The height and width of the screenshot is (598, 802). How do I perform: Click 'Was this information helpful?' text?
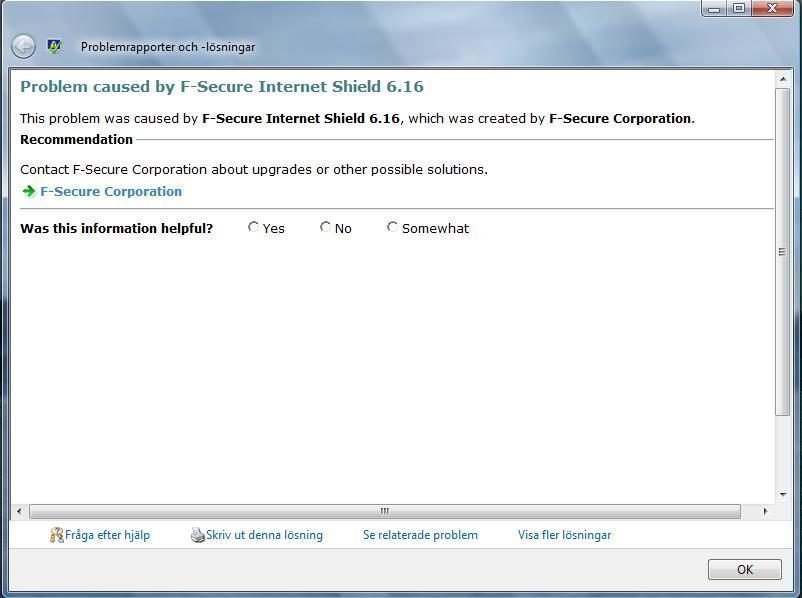click(116, 228)
